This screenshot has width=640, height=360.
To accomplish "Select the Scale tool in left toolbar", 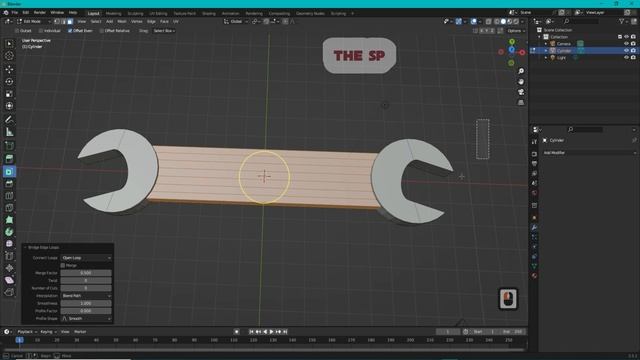I will click(9, 94).
